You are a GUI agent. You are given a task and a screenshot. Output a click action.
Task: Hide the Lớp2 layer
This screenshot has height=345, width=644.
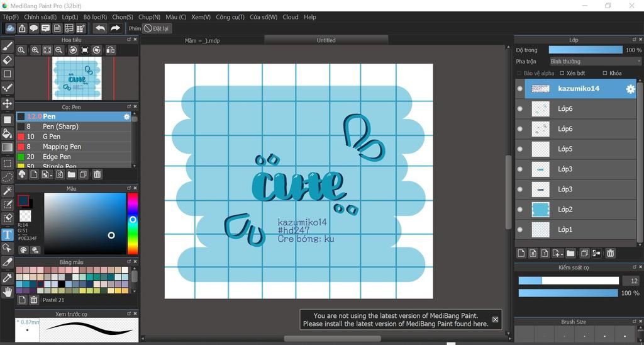point(520,209)
